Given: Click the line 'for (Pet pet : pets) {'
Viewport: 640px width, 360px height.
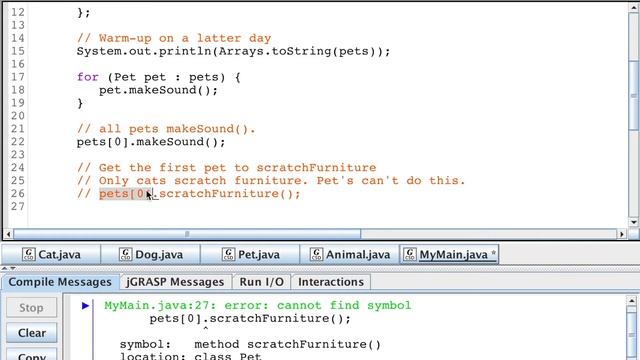Looking at the screenshot, I should point(159,77).
